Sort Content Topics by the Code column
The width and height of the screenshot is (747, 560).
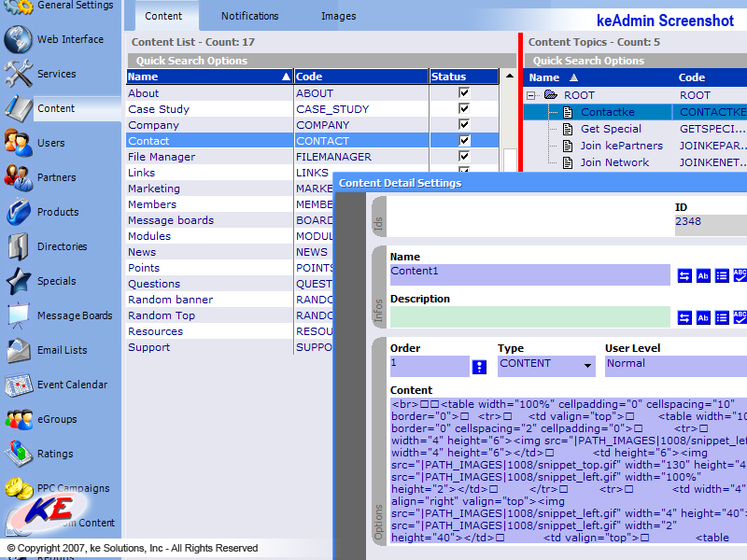[x=710, y=77]
